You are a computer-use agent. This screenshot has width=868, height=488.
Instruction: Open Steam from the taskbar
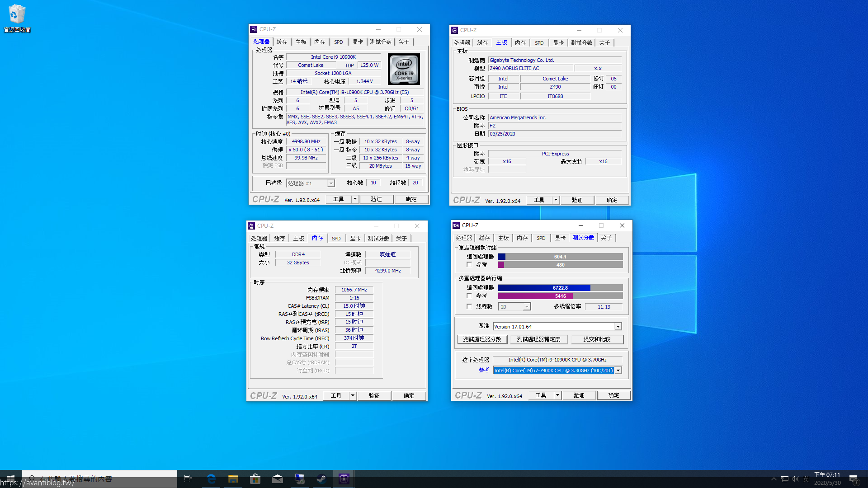321,479
